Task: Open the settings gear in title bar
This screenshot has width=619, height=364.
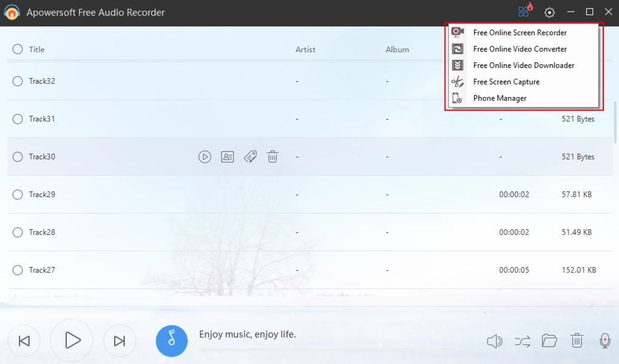Action: tap(549, 12)
